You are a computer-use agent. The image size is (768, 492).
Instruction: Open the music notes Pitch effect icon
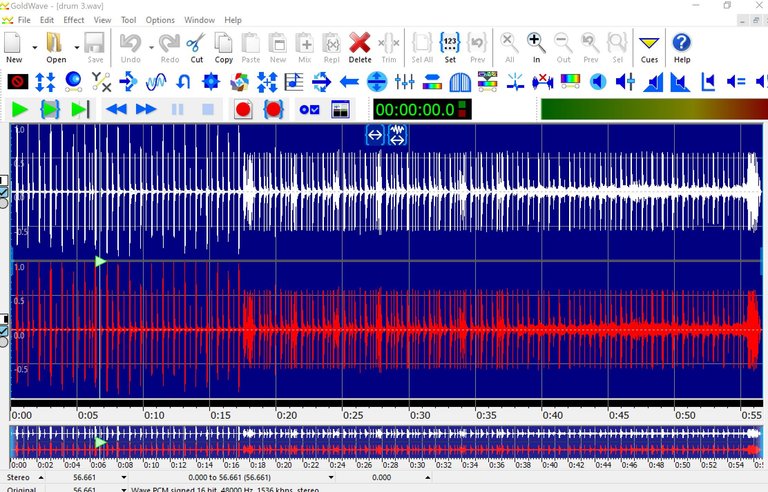[294, 82]
